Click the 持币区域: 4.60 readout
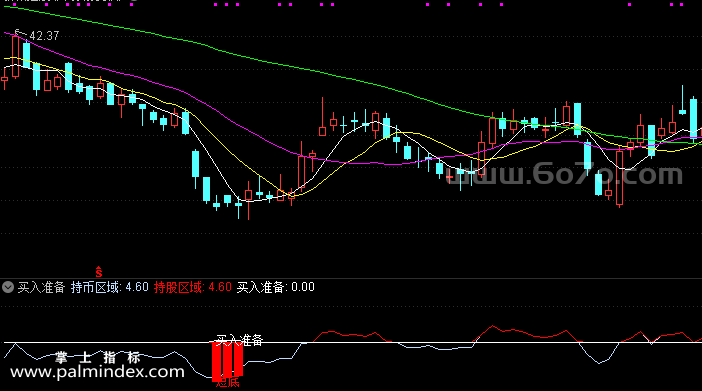This screenshot has width=702, height=391. [110, 287]
